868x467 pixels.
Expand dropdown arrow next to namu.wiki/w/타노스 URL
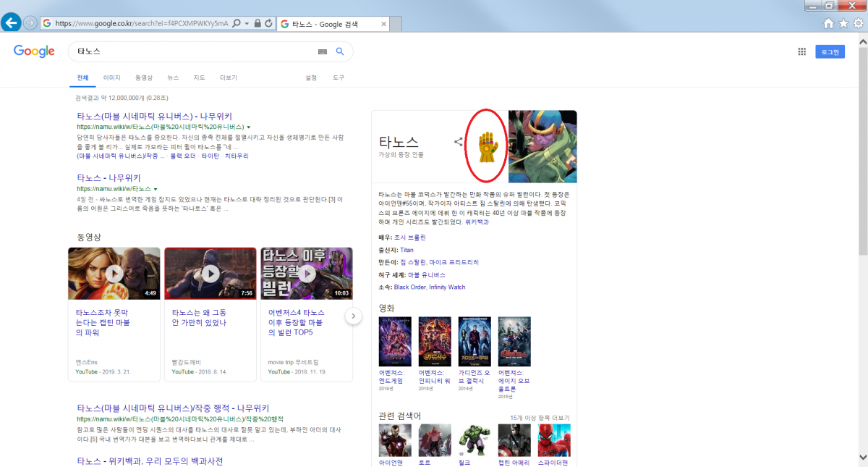(156, 188)
